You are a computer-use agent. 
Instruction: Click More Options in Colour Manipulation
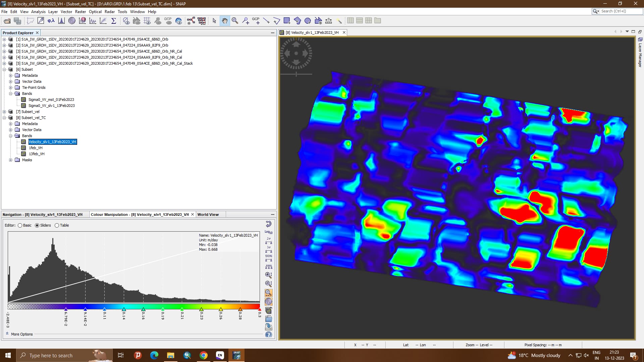click(21, 334)
